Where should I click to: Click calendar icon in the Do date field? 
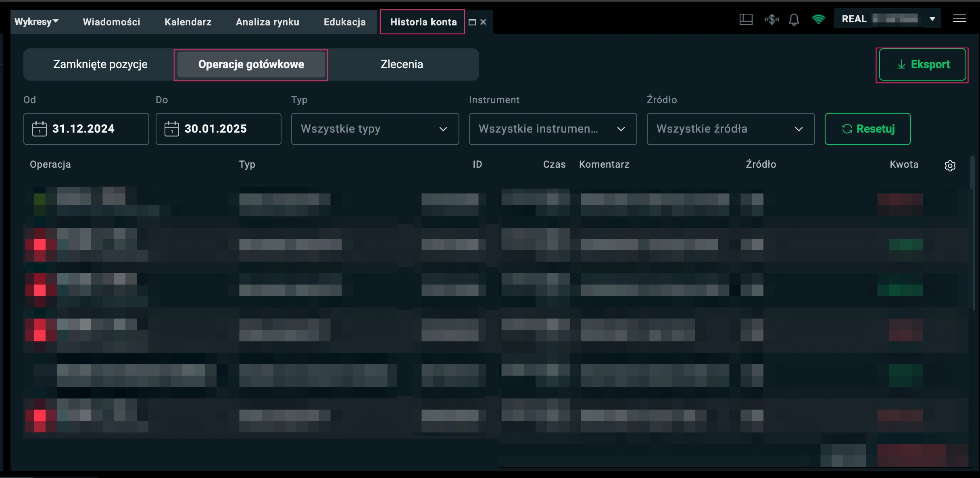171,129
